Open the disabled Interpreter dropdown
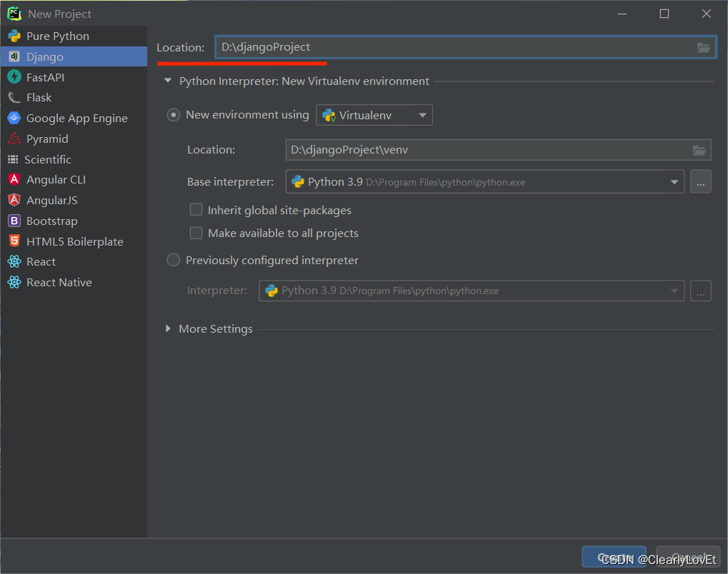 pos(472,291)
